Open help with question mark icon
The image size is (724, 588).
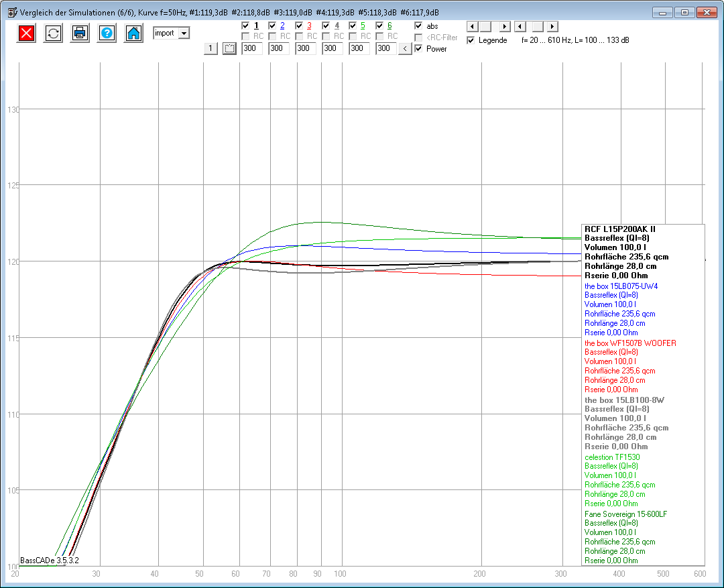[x=107, y=34]
